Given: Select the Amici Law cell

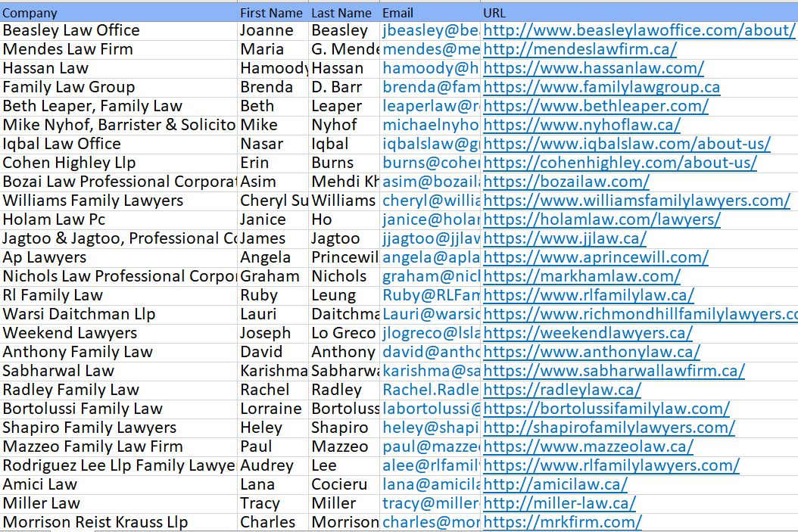Looking at the screenshot, I should tap(119, 484).
